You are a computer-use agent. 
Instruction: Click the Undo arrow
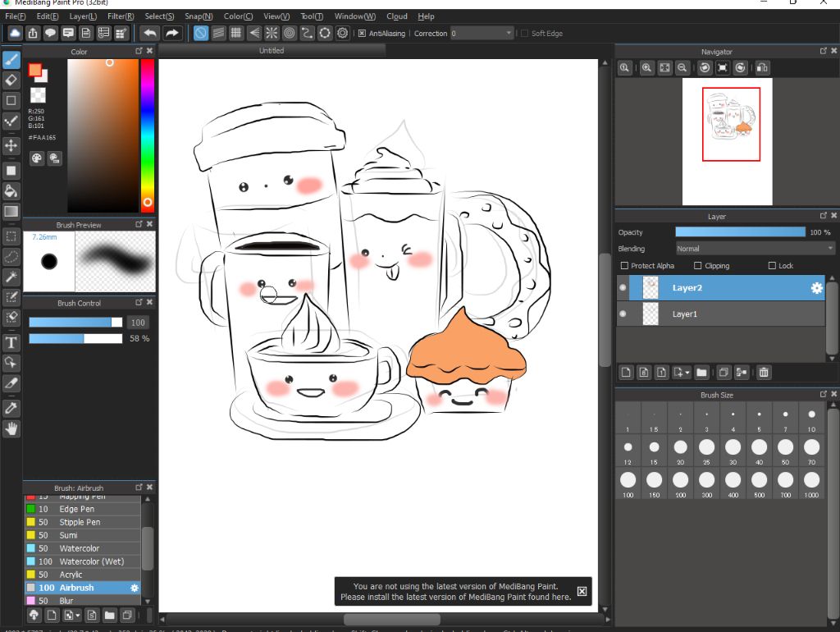pos(150,33)
